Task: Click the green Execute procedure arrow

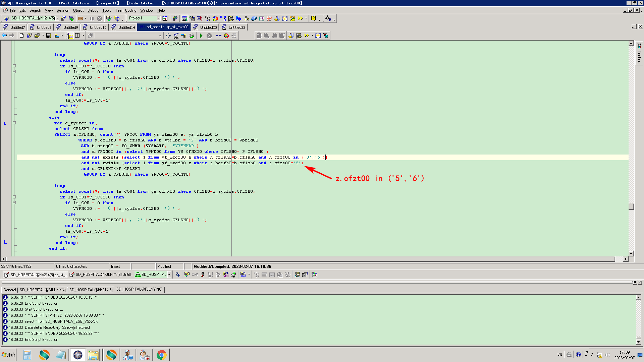Action: [201, 36]
